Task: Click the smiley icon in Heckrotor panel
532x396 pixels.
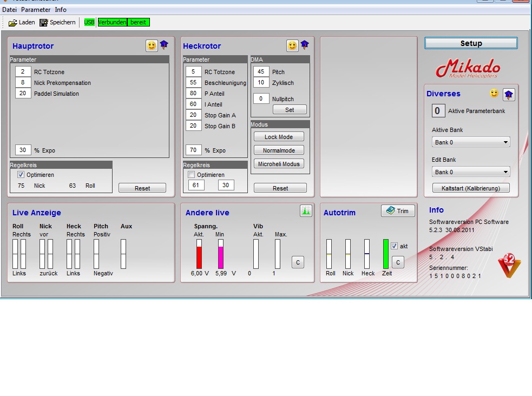Action: (292, 45)
